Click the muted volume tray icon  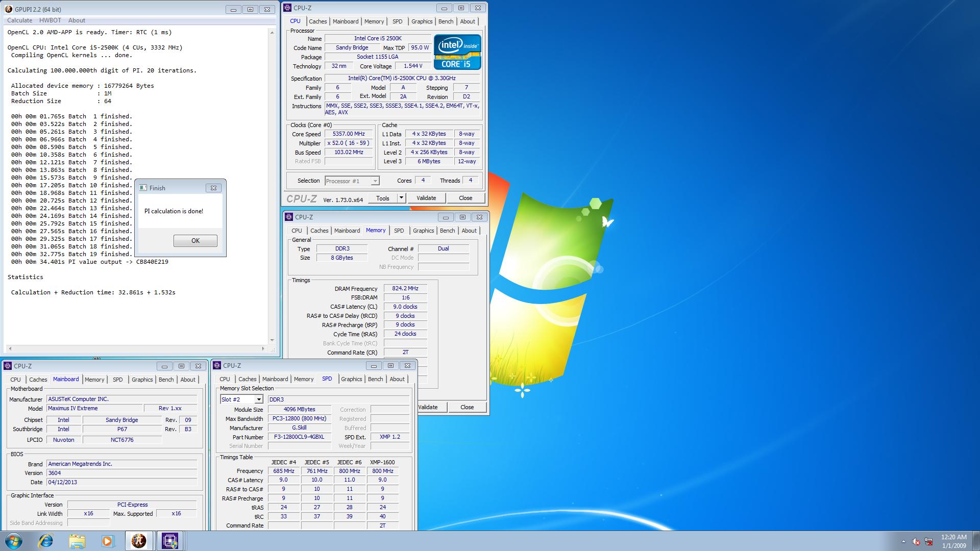click(916, 541)
